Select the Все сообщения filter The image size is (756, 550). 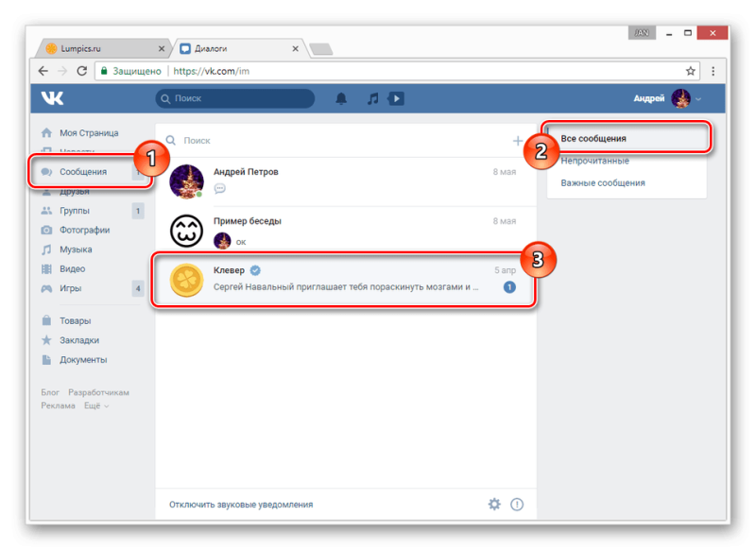point(627,138)
